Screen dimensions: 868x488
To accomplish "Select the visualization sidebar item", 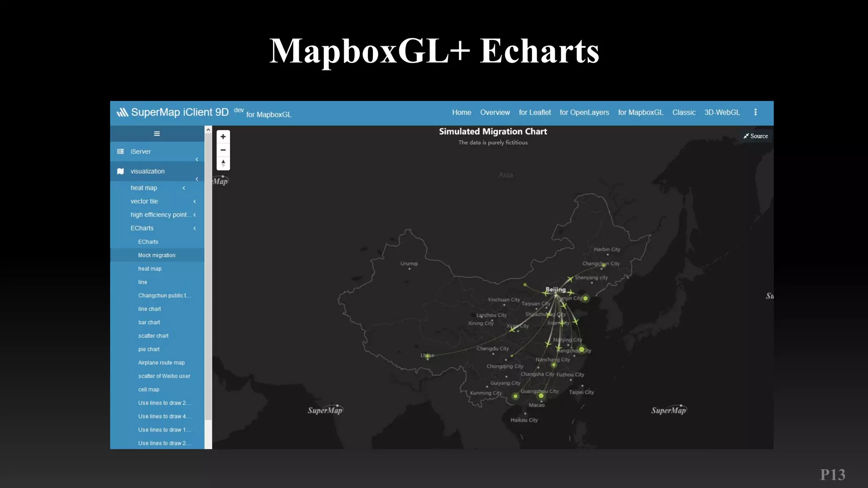I will click(x=157, y=171).
